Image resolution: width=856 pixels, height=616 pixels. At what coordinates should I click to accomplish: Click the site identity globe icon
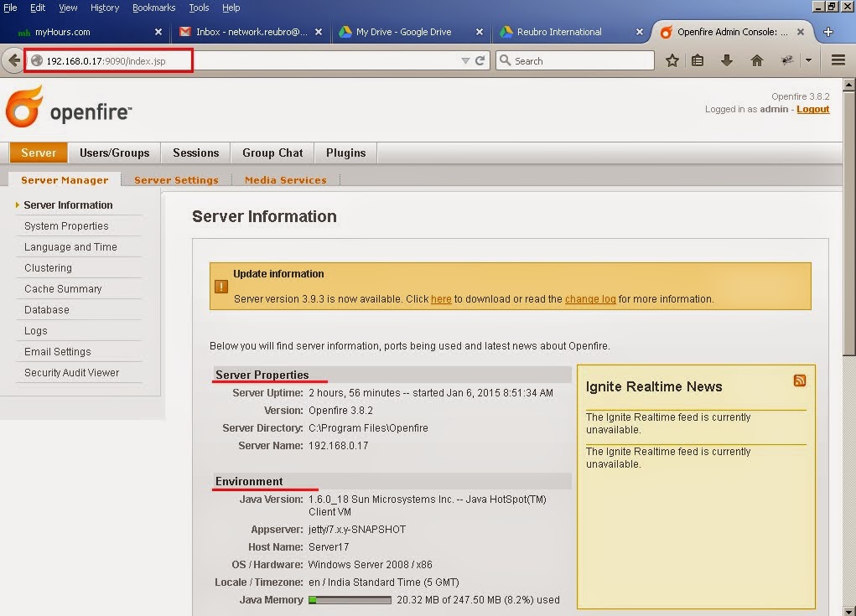pyautogui.click(x=37, y=60)
